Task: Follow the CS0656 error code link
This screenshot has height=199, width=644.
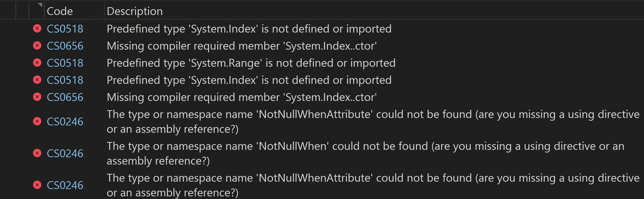Action: pyautogui.click(x=65, y=46)
